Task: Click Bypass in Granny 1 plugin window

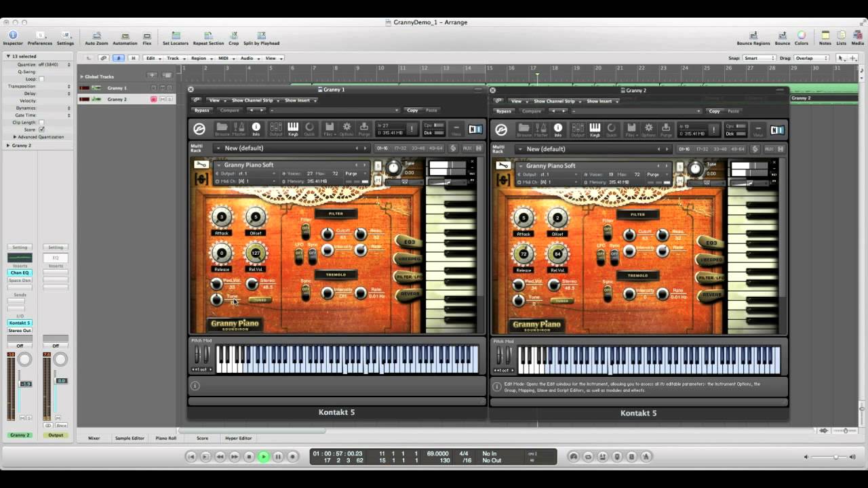Action: 201,110
